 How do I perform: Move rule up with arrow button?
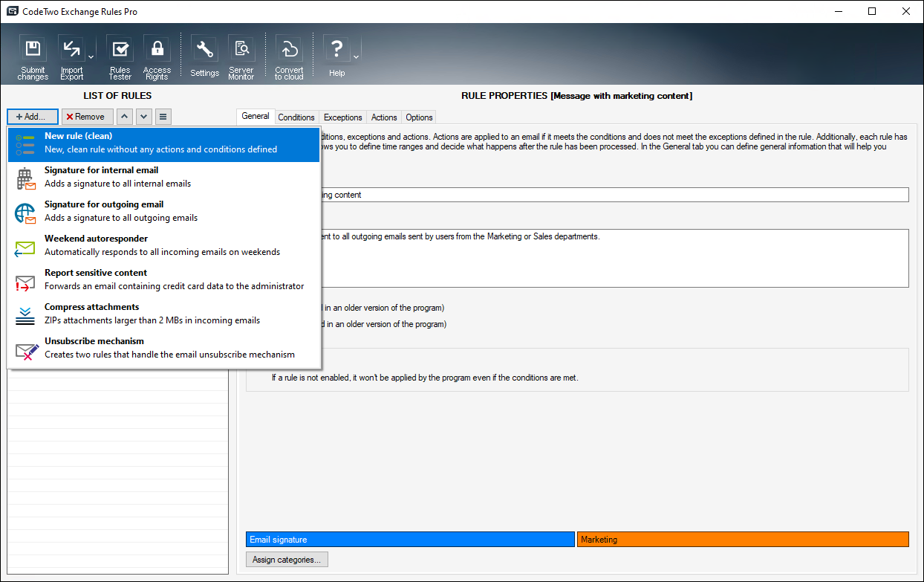[125, 117]
